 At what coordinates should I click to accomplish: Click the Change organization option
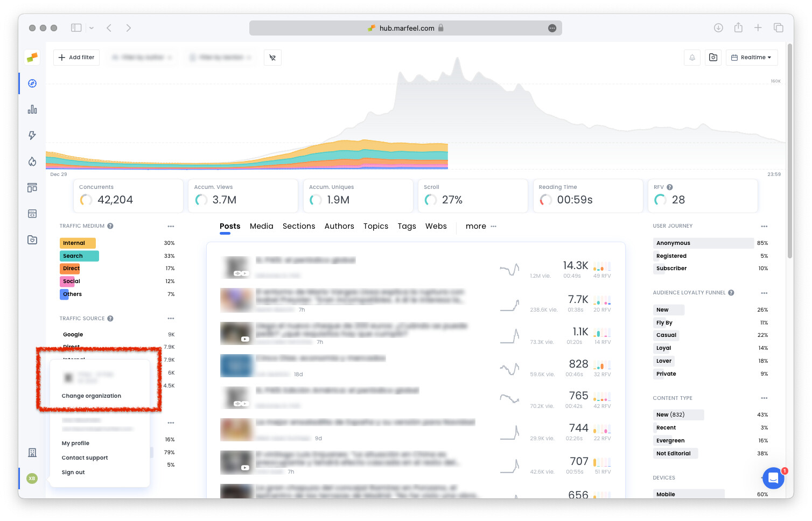click(x=90, y=396)
